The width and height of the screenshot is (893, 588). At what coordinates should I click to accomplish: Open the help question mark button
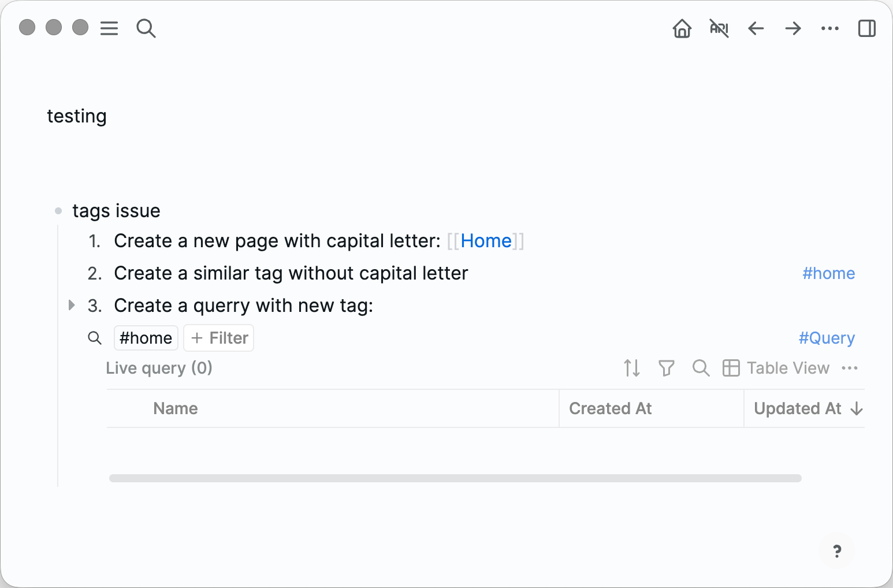click(837, 551)
